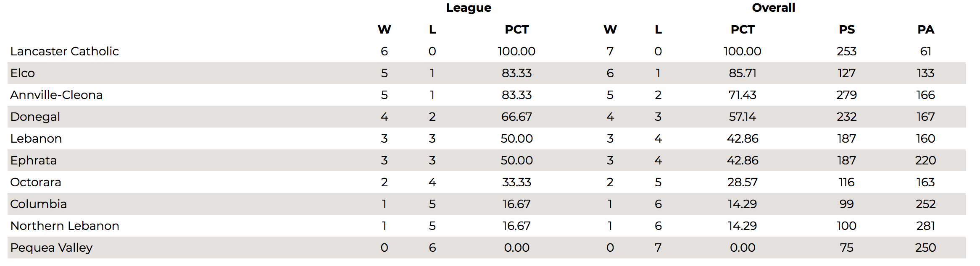Click the League W column header
The height and width of the screenshot is (266, 980).
[x=384, y=29]
